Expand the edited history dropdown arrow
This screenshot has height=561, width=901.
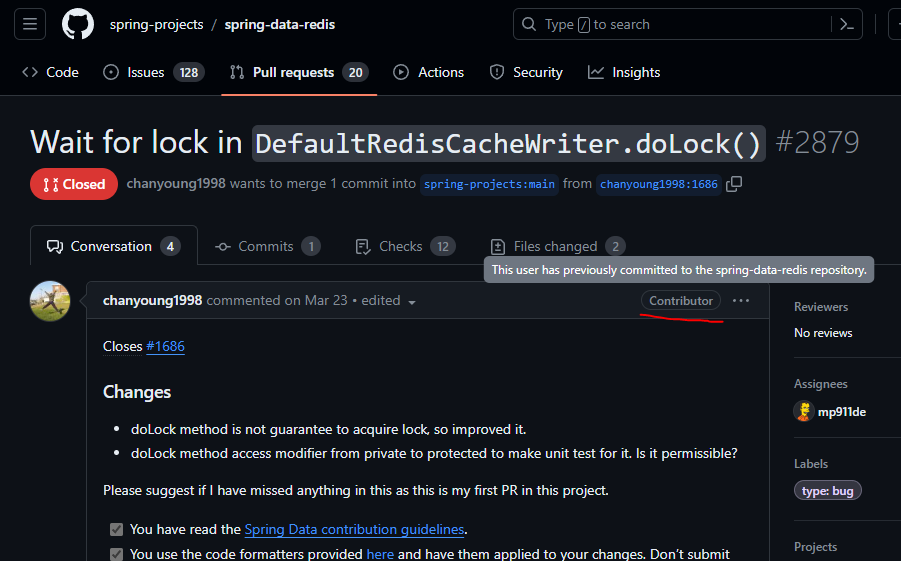click(411, 302)
